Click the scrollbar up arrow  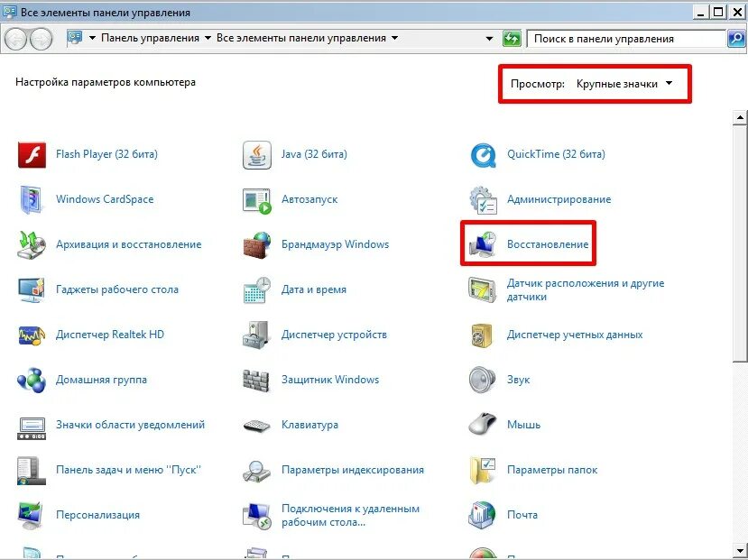click(740, 117)
